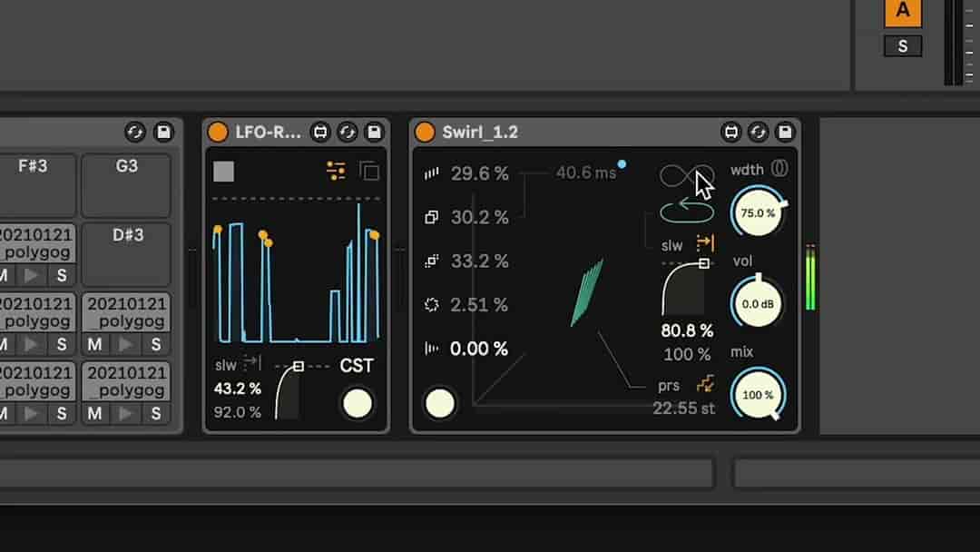Select the infinity loop mode icon in Swirl
Screen dimensions: 980x552
[x=687, y=174]
